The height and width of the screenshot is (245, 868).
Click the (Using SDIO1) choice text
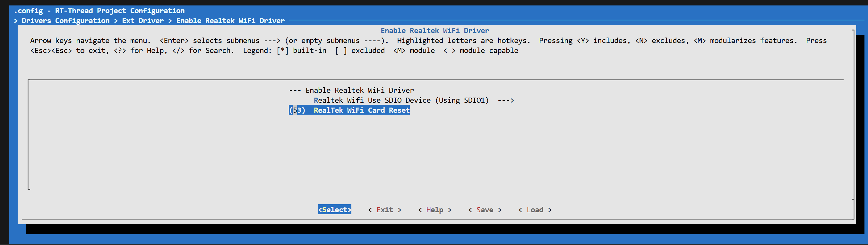click(x=462, y=101)
